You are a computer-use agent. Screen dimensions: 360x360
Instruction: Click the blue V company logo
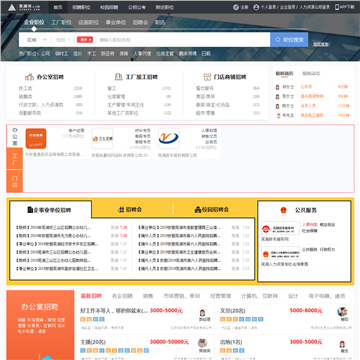[x=169, y=138]
